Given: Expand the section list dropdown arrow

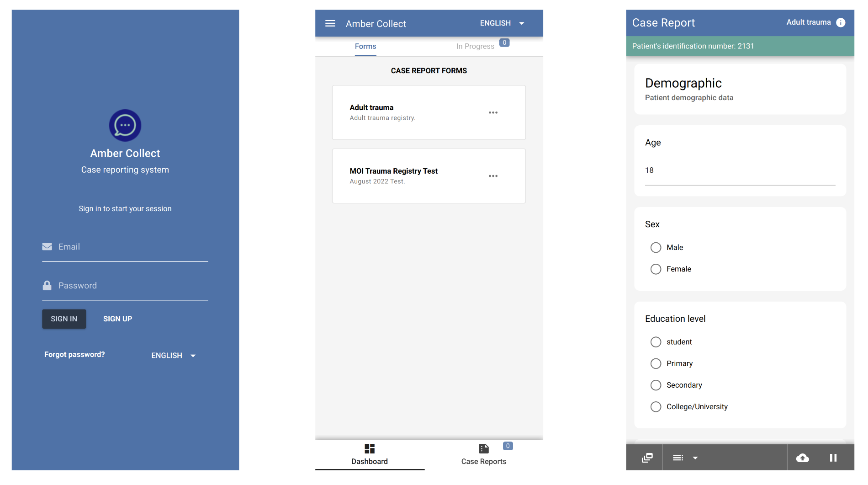Looking at the screenshot, I should coord(695,458).
